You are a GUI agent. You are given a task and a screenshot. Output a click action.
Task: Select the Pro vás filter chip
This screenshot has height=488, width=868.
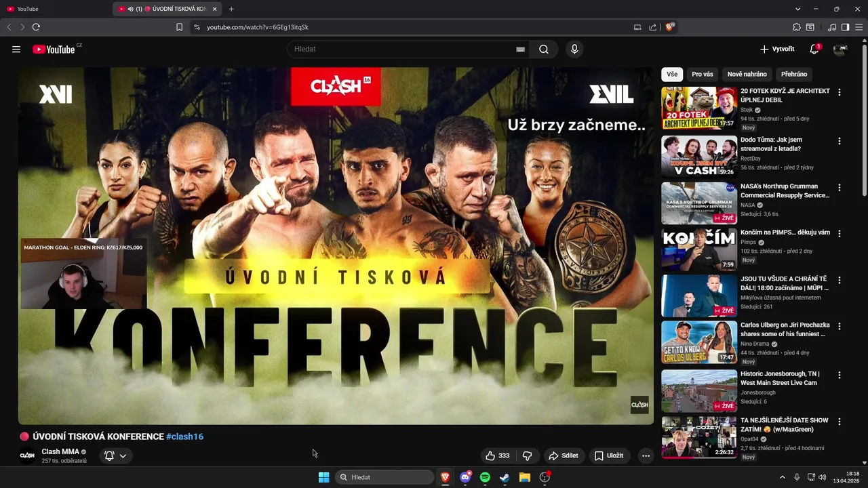click(703, 74)
